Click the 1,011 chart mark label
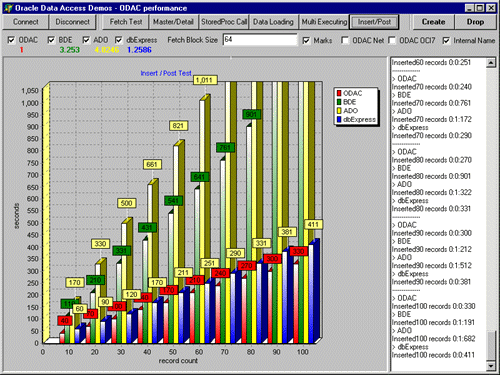Image resolution: width=500 pixels, height=375 pixels. pos(205,80)
